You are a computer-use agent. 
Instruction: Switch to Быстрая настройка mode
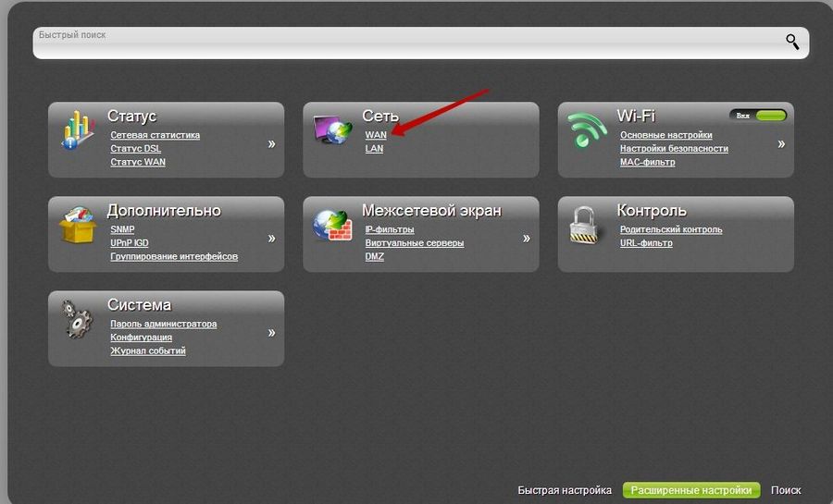[x=565, y=490]
